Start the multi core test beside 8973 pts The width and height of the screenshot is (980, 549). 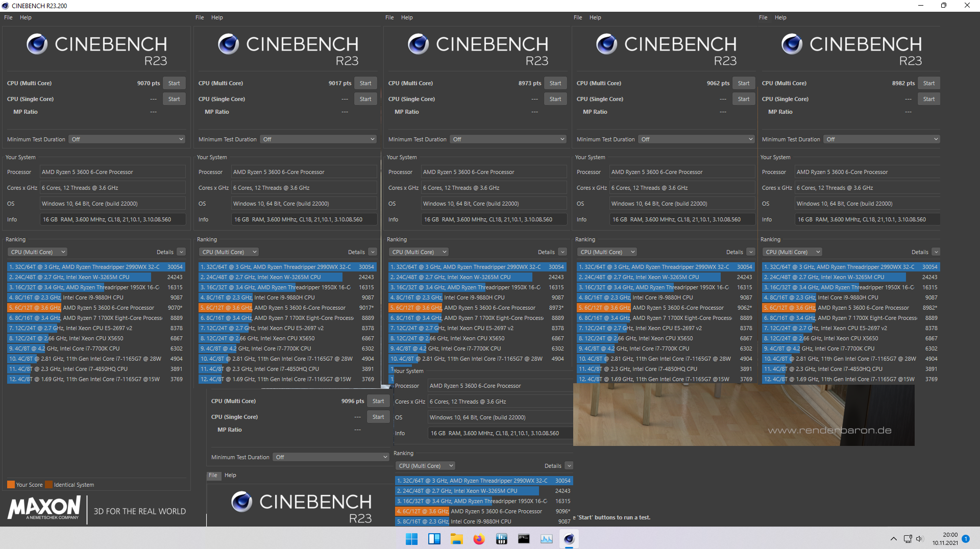555,83
